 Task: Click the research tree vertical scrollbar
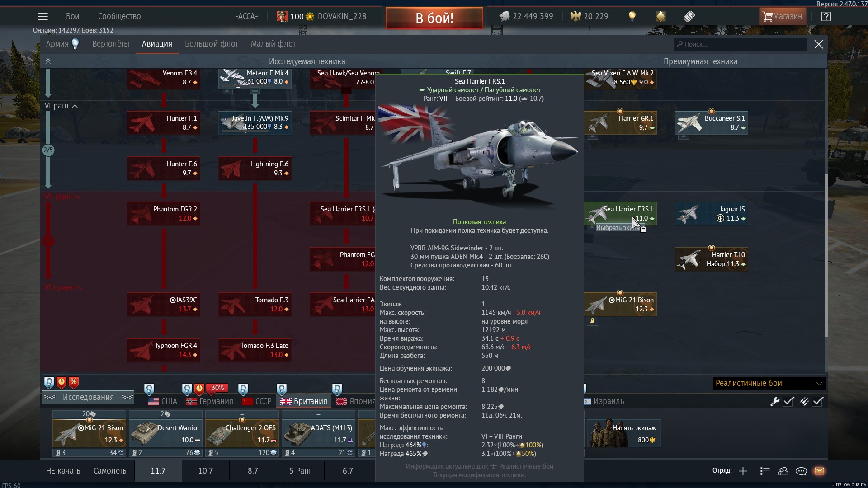tap(826, 255)
